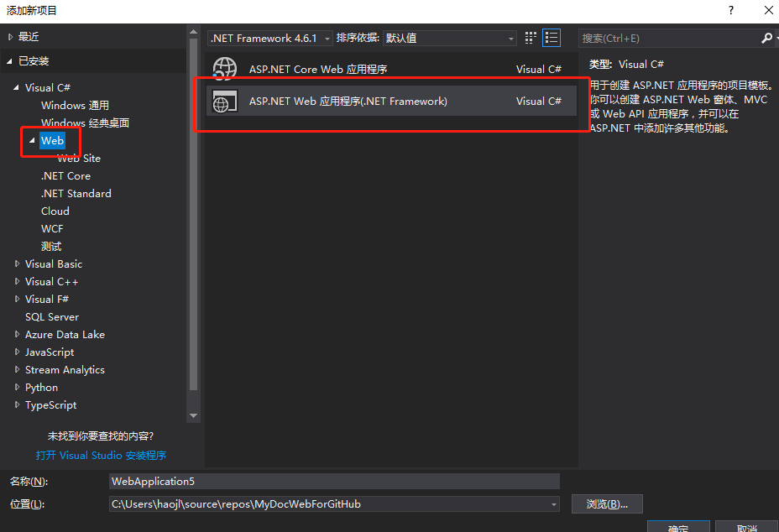Image resolution: width=779 pixels, height=532 pixels.
Task: Click the ASP.NET Web app (.NET Framework) icon
Action: coord(225,102)
